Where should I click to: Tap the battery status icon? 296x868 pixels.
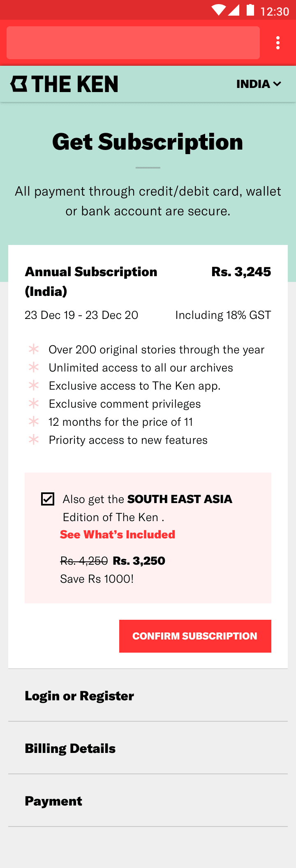click(250, 10)
